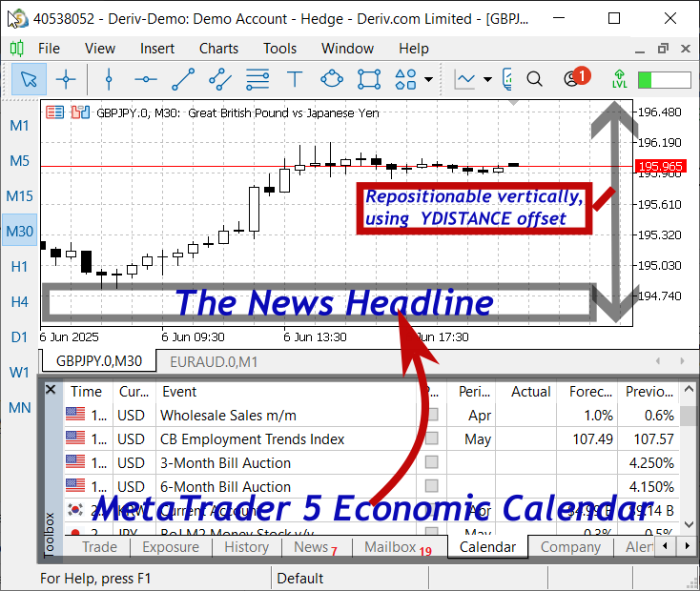Viewport: 700px width, 591px height.
Task: Open the News toolbox tab
Action: 316,547
